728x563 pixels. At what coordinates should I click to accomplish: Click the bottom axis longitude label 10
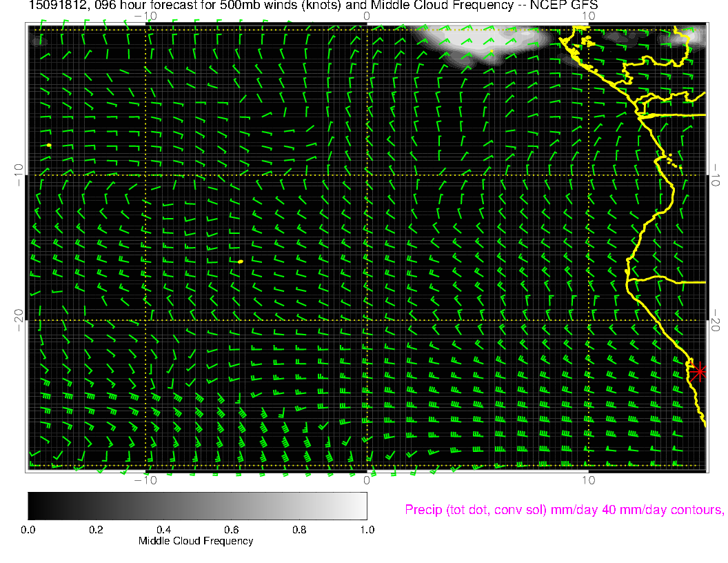(587, 480)
